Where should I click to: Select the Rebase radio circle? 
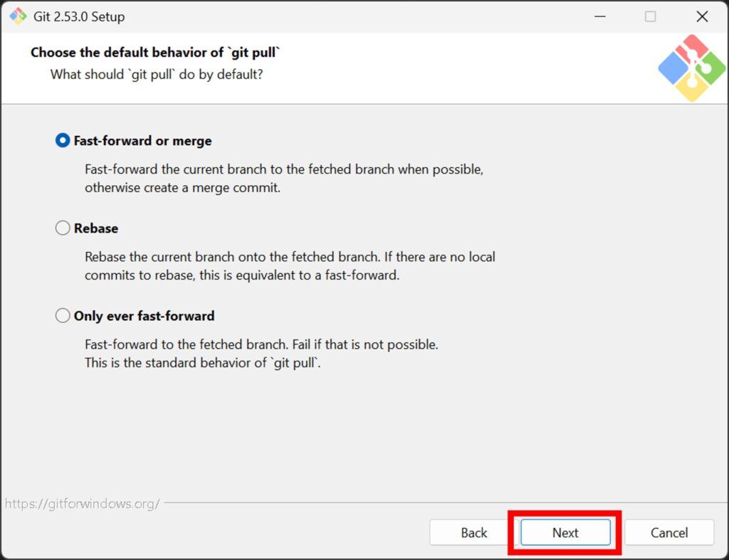(63, 228)
